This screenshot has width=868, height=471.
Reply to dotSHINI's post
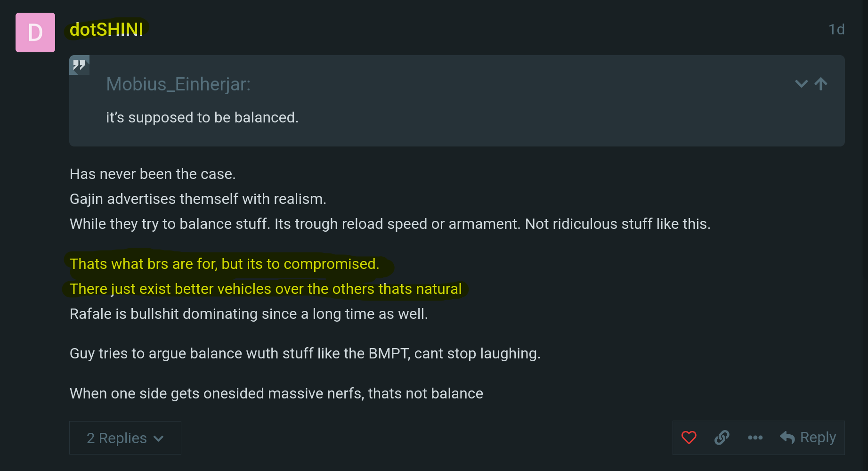tap(808, 438)
